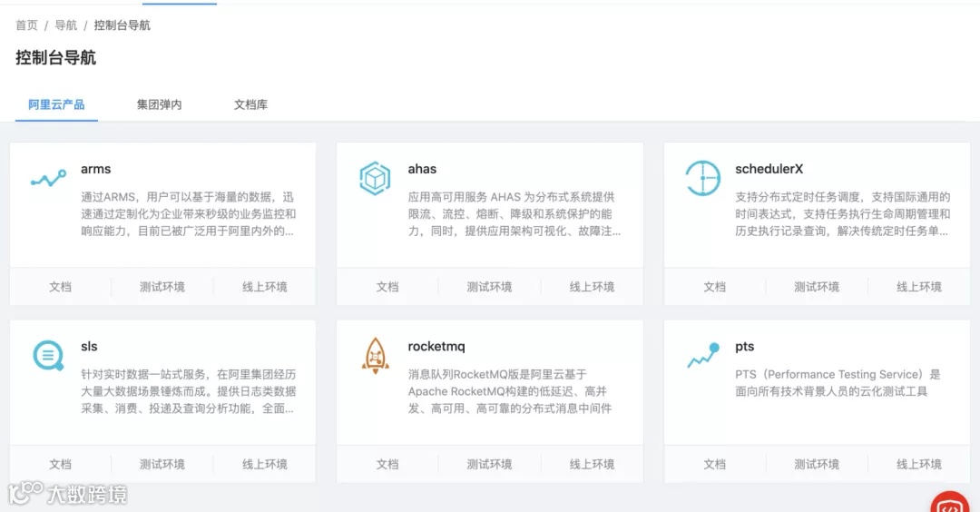Click the PTS description text
This screenshot has width=980, height=512.
tap(838, 382)
